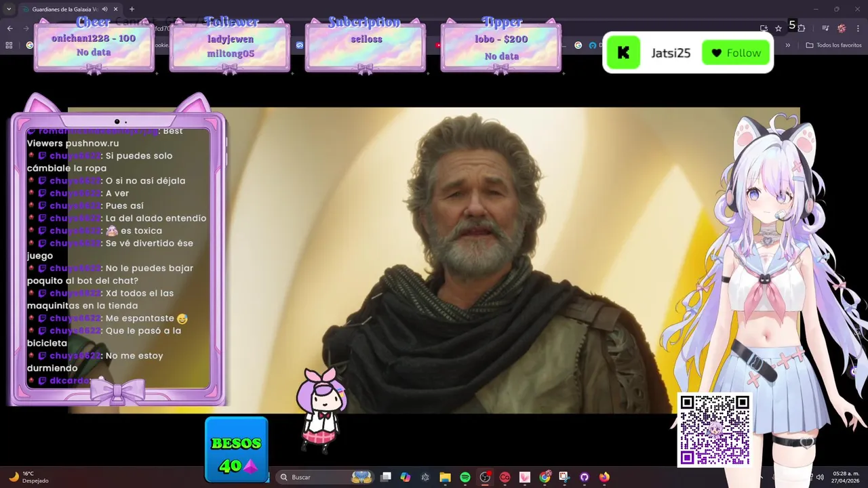This screenshot has width=868, height=488.
Task: Open the media control icon in toolbar
Action: (825, 28)
